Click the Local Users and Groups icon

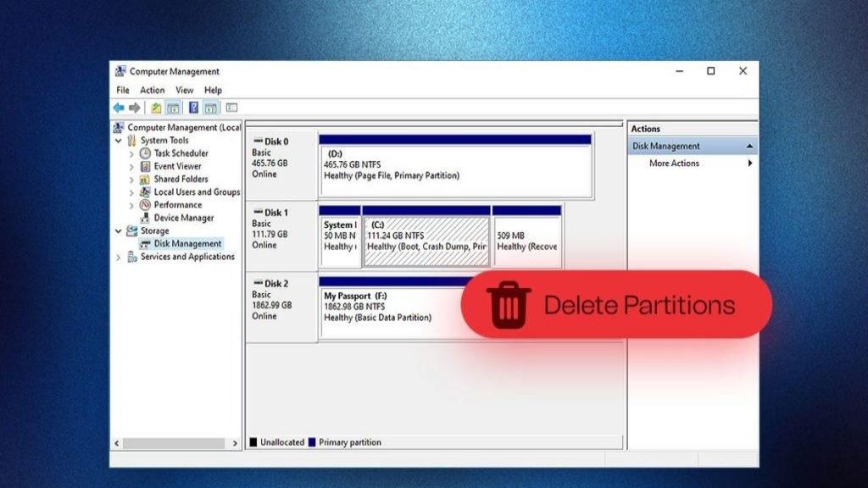[146, 192]
